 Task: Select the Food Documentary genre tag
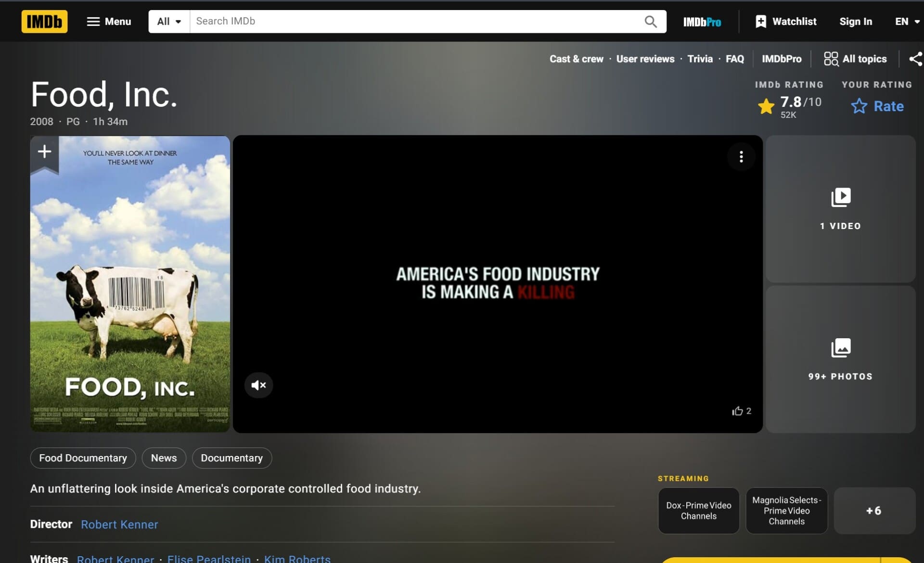pos(83,458)
